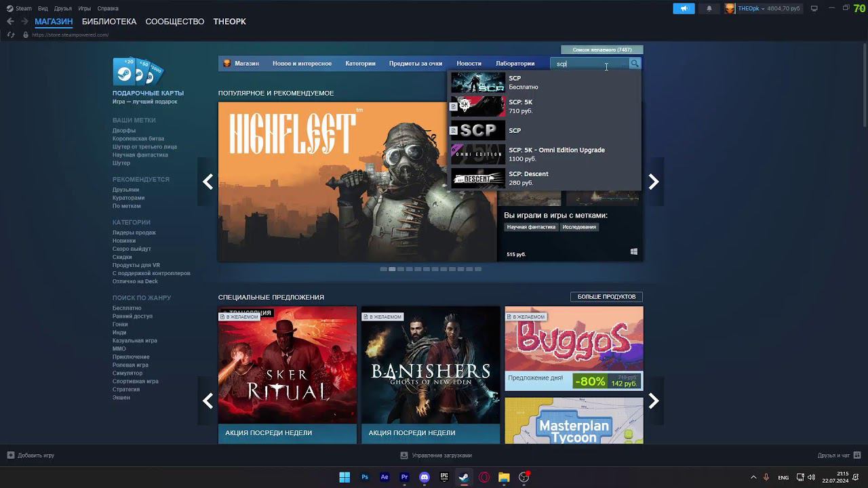This screenshot has width=868, height=488.
Task: Move the special offers carousel left arrow
Action: click(208, 401)
